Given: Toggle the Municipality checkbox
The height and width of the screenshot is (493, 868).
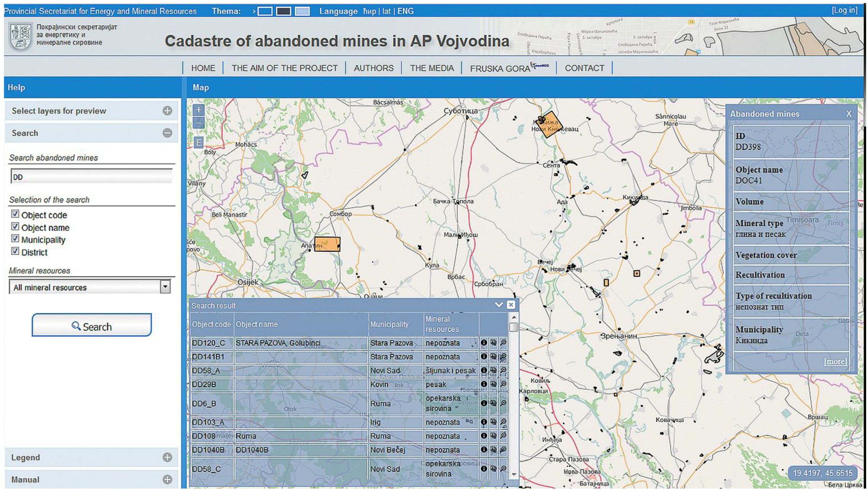Looking at the screenshot, I should (15, 238).
